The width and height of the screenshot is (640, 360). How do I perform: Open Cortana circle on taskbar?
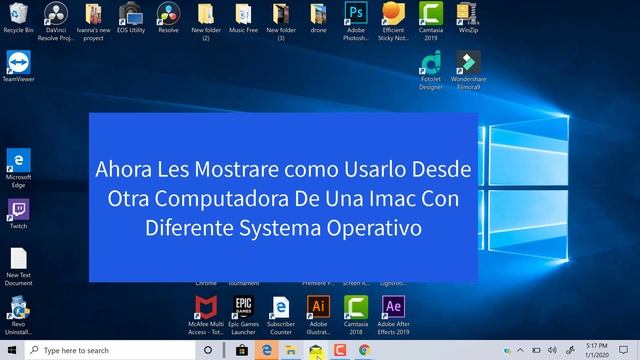(x=208, y=350)
